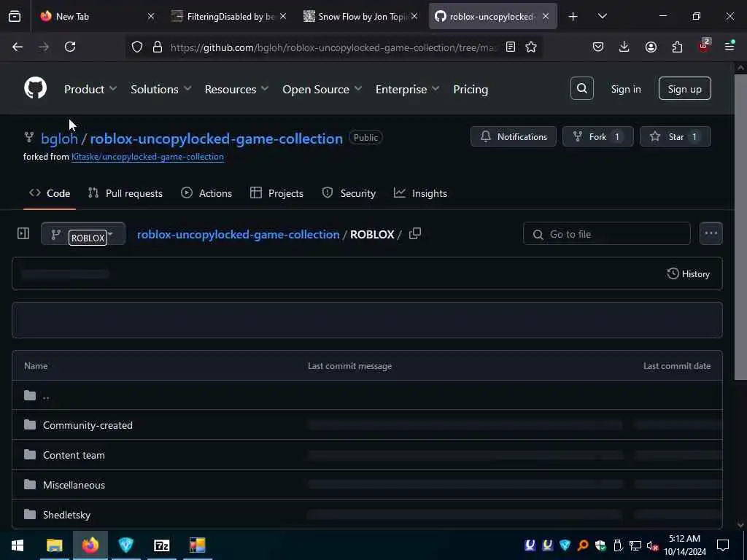Open the Insights tab
This screenshot has height=560, width=747.
tap(420, 193)
